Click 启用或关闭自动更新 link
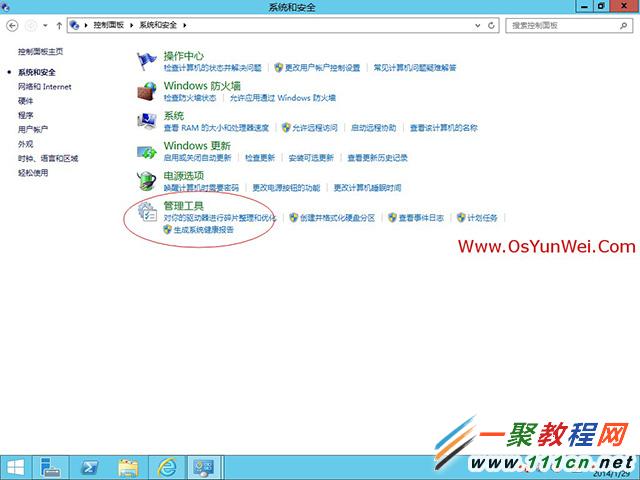 coord(197,158)
